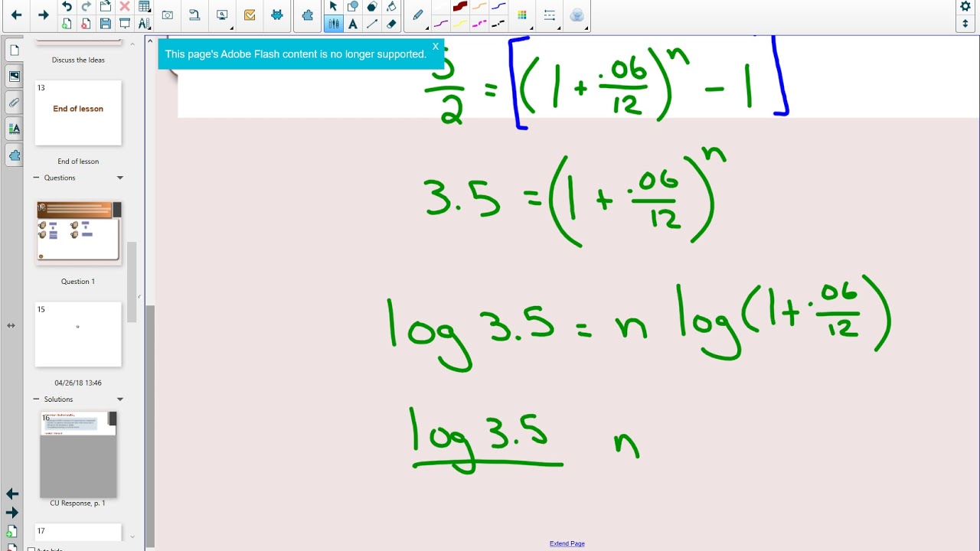Image resolution: width=980 pixels, height=551 pixels.
Task: Select the End of lesson page thumbnail
Action: pos(78,112)
